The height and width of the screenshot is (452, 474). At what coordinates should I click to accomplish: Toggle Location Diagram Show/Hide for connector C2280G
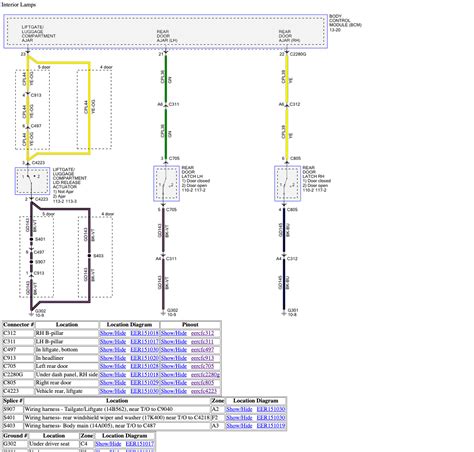(x=113, y=374)
